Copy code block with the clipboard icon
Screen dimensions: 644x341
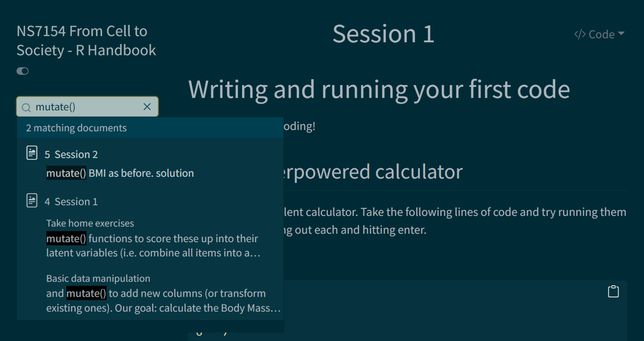(613, 292)
